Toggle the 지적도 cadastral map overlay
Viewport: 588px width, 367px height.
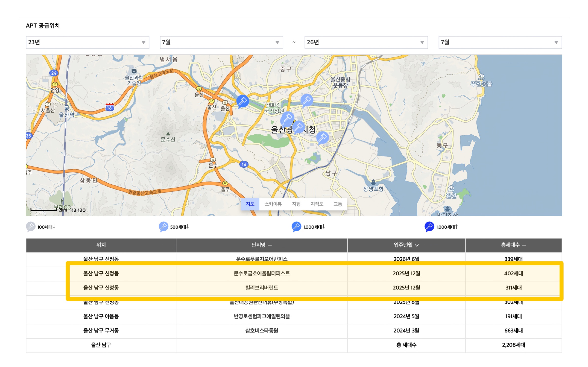(317, 204)
